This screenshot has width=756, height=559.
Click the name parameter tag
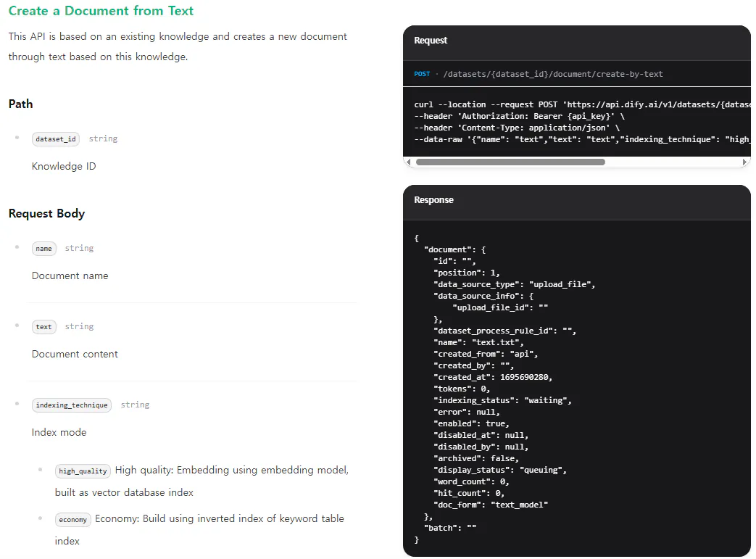click(x=44, y=249)
